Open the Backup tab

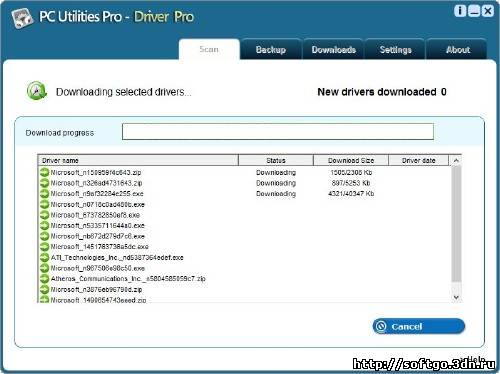271,50
